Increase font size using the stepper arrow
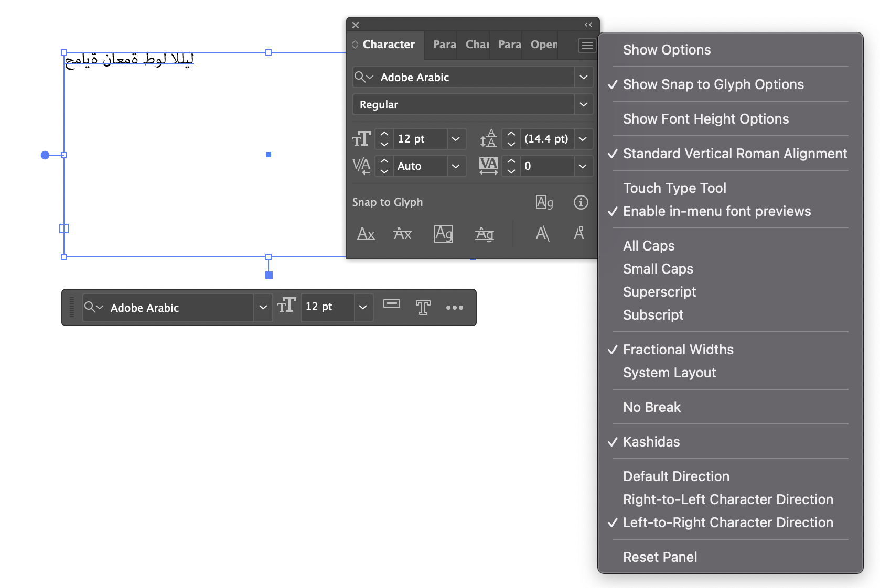Viewport: 880px width, 588px height. coord(384,135)
